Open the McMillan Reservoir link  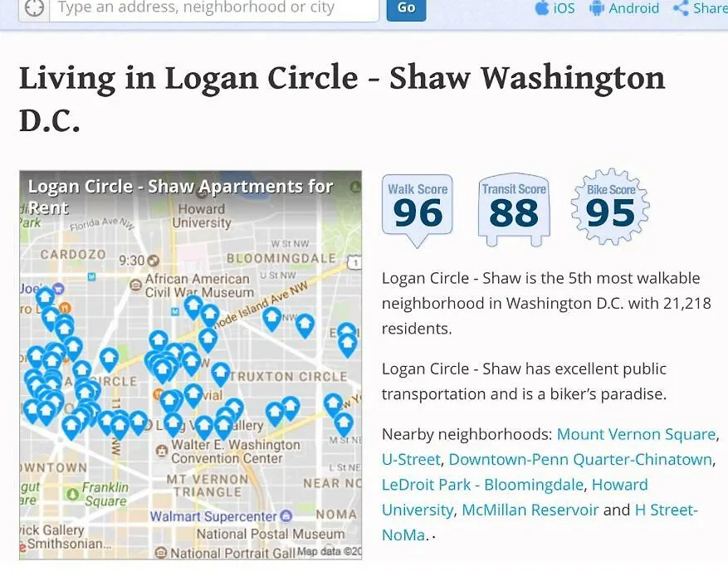coord(530,510)
